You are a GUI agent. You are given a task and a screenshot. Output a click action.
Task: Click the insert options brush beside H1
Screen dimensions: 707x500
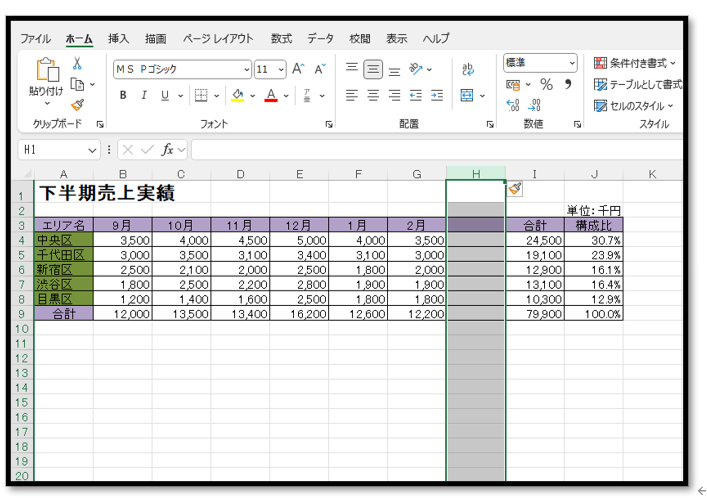coord(515,188)
